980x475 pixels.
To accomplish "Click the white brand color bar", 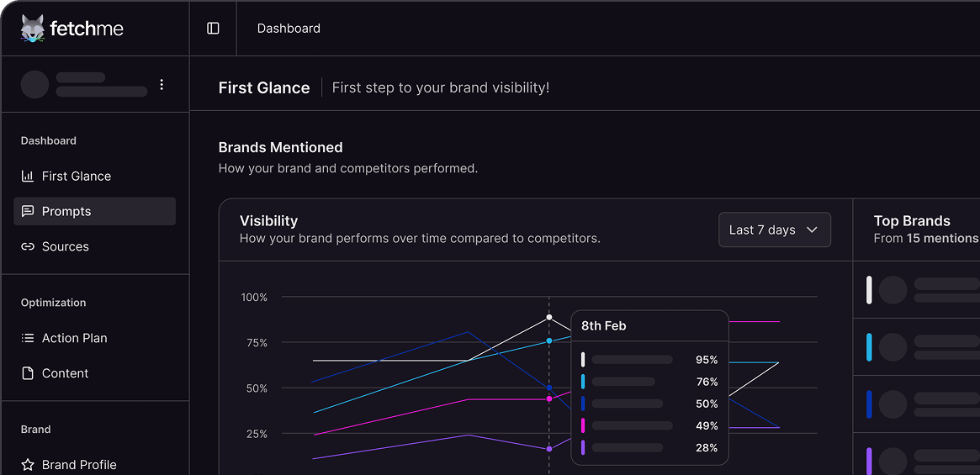I will pos(869,290).
